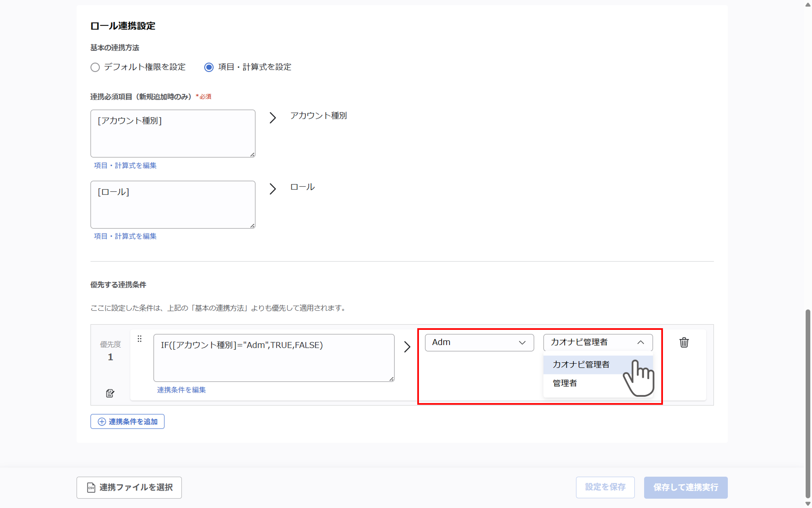Click the memo edit icon under priority 1
This screenshot has width=812, height=508.
coord(110,393)
